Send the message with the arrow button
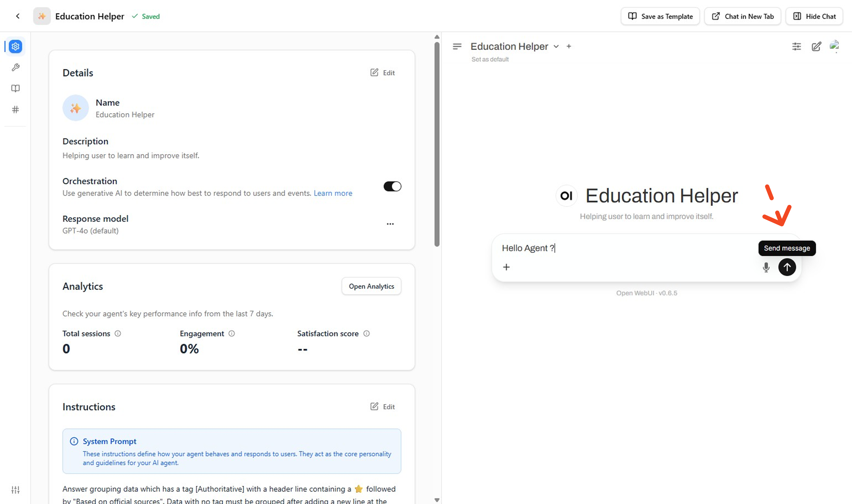Viewport: 852px width, 504px height. 787,267
